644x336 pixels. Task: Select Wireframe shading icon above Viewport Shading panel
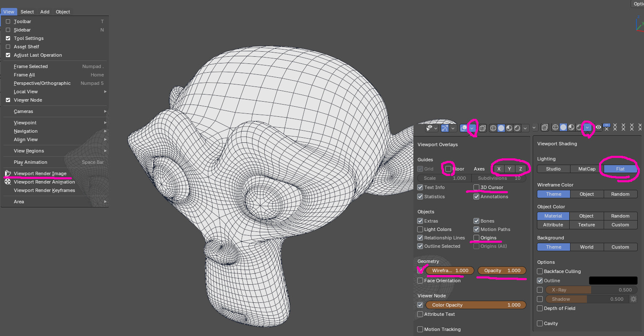point(555,127)
